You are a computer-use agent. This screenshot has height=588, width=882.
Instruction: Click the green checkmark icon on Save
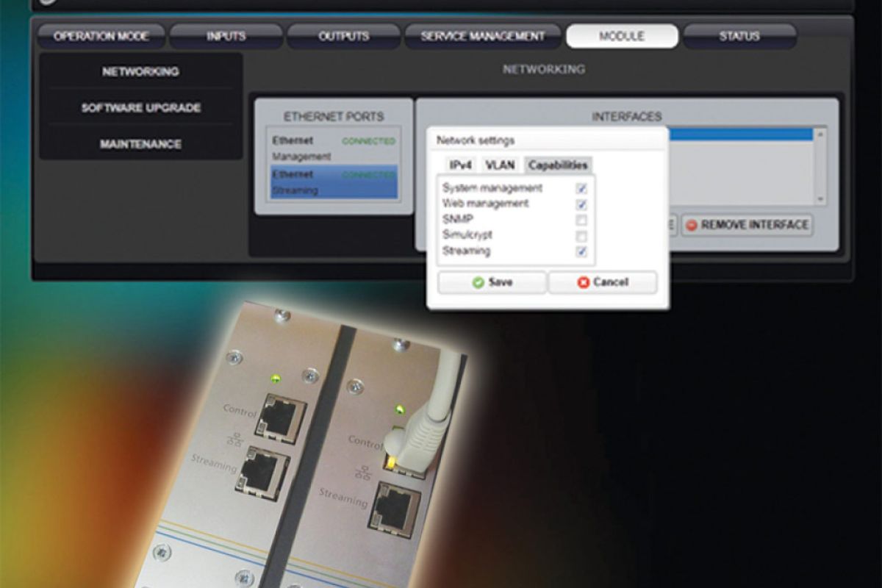coord(478,283)
